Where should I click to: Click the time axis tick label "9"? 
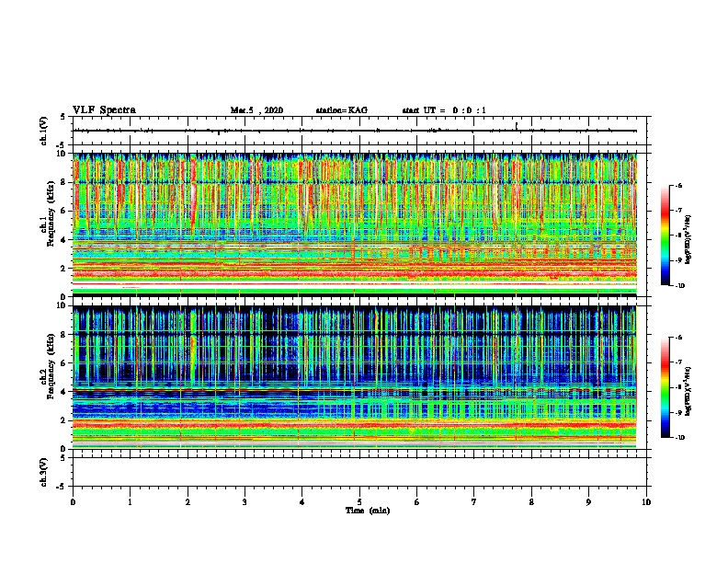[588, 502]
